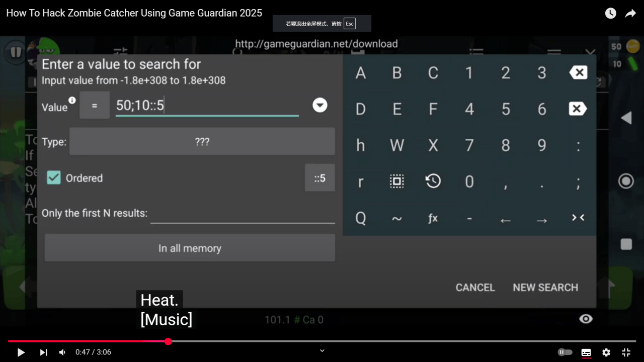The image size is (644, 362).
Task: Open the Type ??? dropdown
Action: pos(202,142)
